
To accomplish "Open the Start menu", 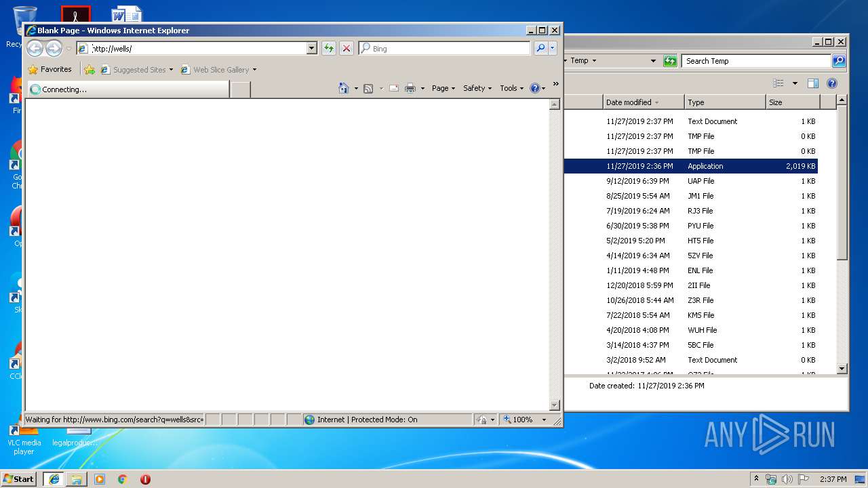I will click(x=18, y=479).
